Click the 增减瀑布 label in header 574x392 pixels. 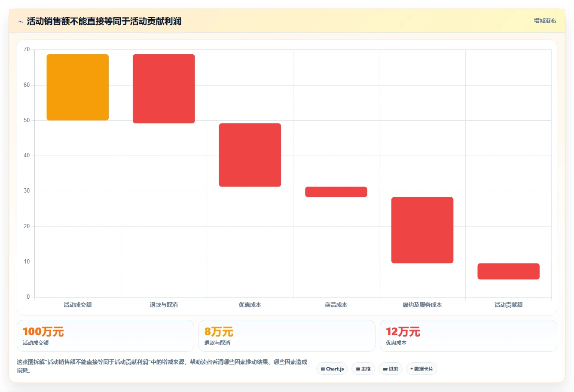tap(545, 21)
